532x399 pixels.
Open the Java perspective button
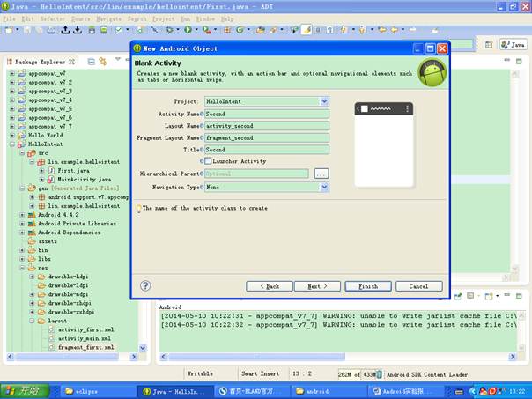click(512, 44)
